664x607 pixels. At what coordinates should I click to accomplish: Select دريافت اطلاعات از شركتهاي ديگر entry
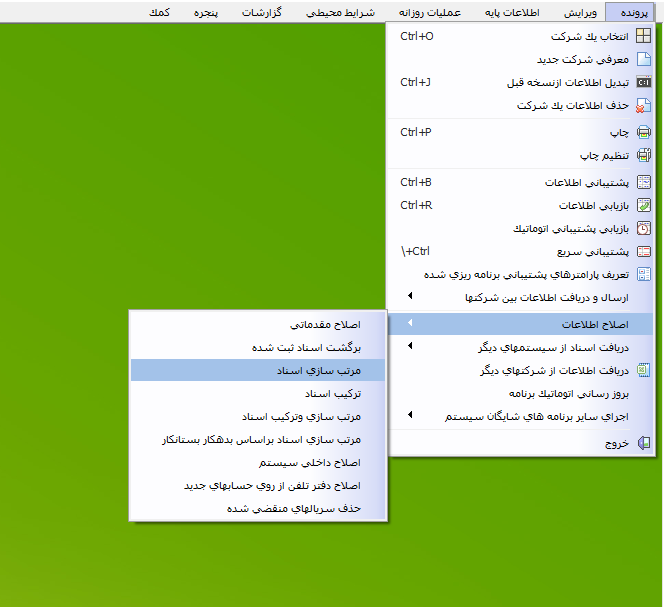520,370
